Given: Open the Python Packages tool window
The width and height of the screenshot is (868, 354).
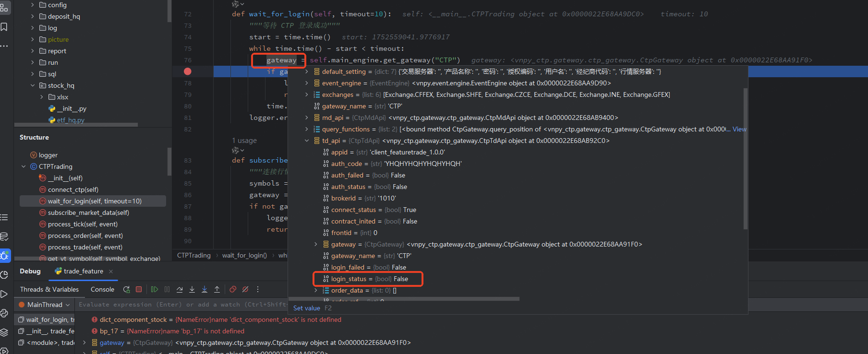Looking at the screenshot, I should [x=4, y=332].
